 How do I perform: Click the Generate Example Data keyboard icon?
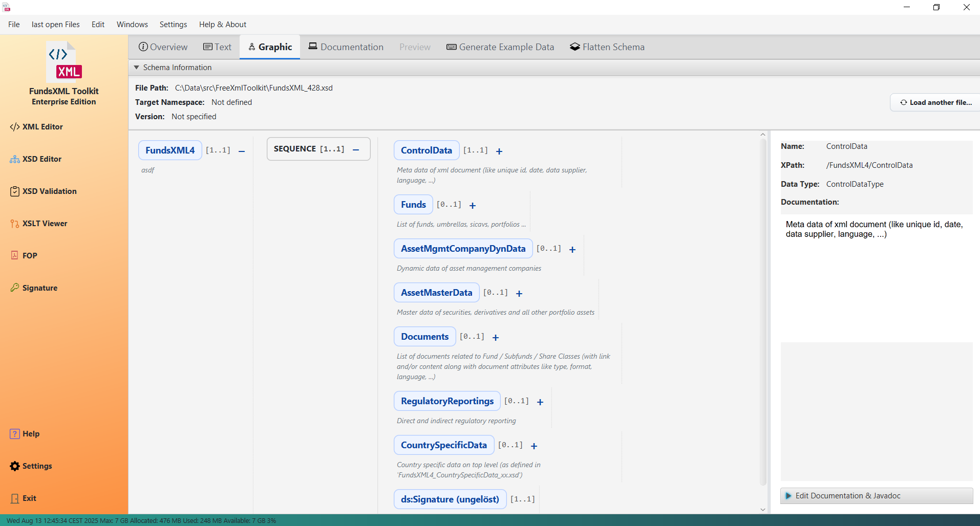click(452, 47)
